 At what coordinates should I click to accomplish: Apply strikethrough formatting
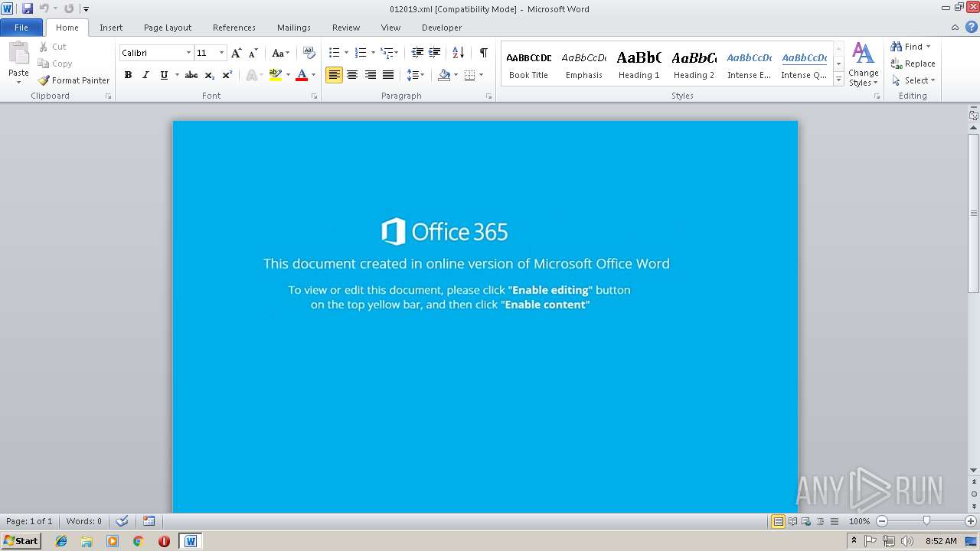click(x=191, y=75)
